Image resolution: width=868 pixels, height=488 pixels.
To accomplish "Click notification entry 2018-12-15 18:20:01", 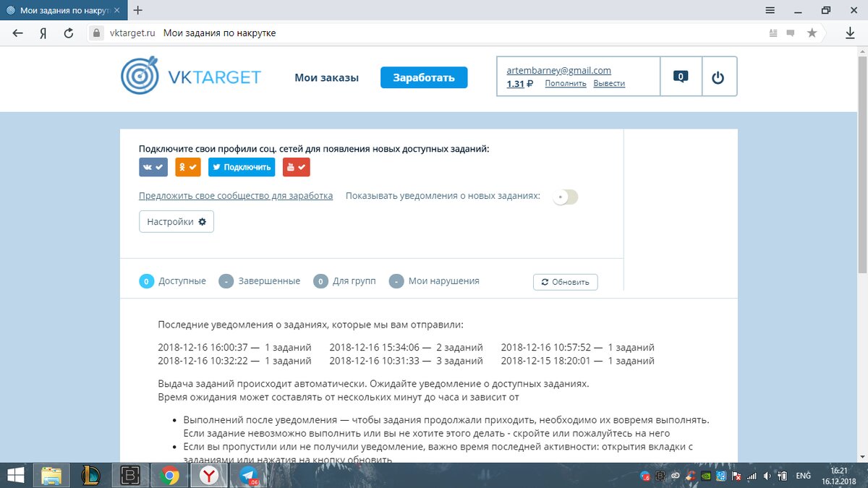I will point(577,360).
